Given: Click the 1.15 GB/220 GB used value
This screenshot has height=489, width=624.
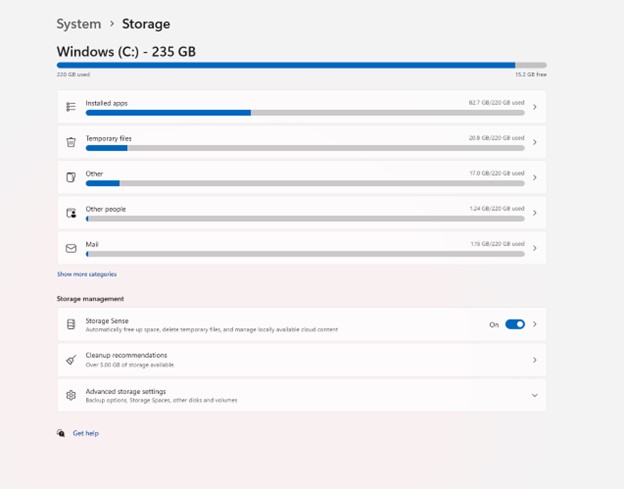Looking at the screenshot, I should pyautogui.click(x=497, y=244).
